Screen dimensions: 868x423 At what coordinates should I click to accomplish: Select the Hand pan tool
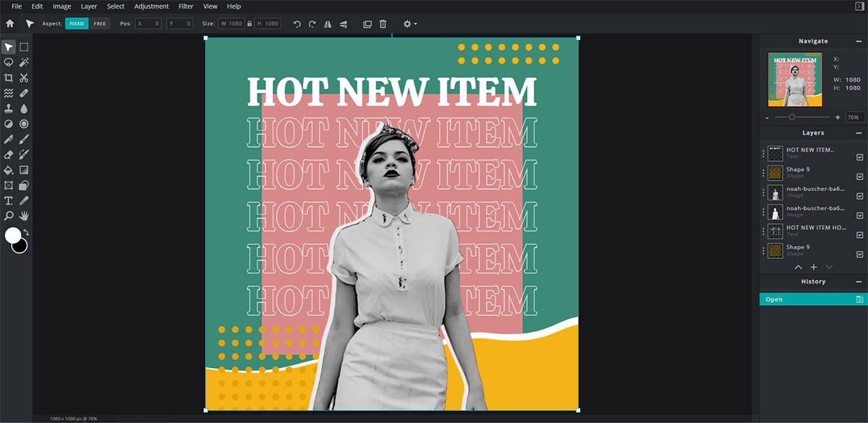(x=24, y=215)
